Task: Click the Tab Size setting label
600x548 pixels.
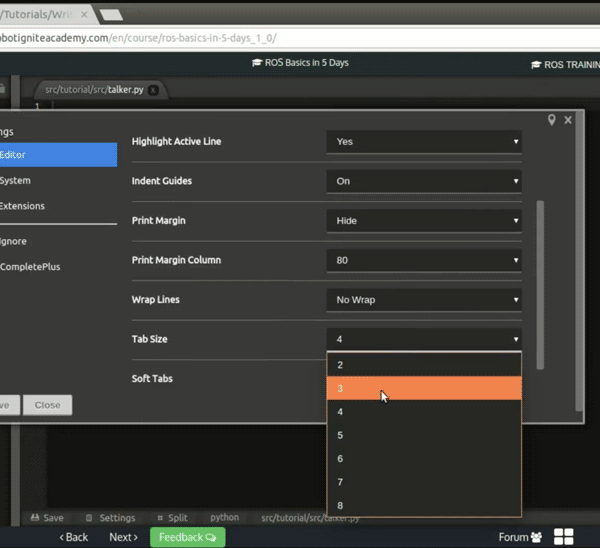Action: (x=150, y=339)
